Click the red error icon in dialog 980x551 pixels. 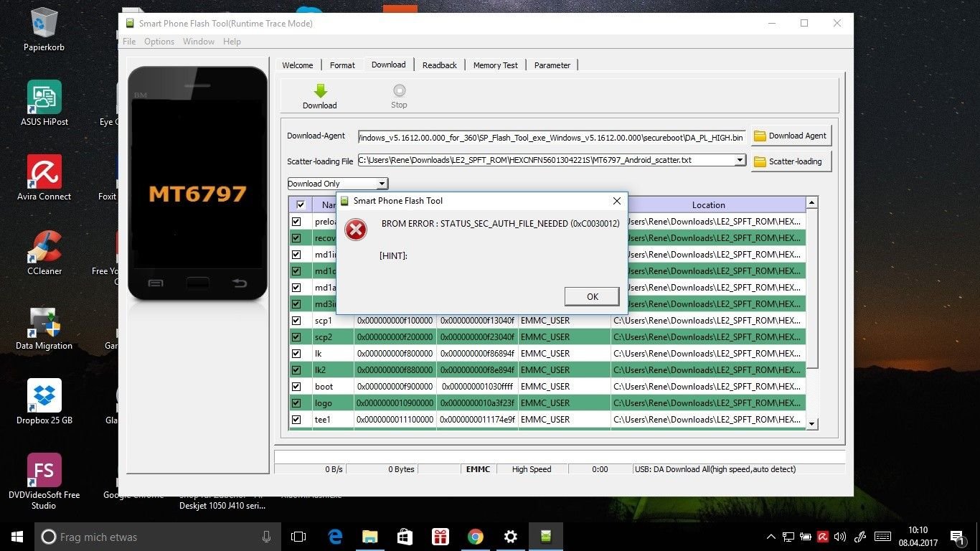click(355, 229)
